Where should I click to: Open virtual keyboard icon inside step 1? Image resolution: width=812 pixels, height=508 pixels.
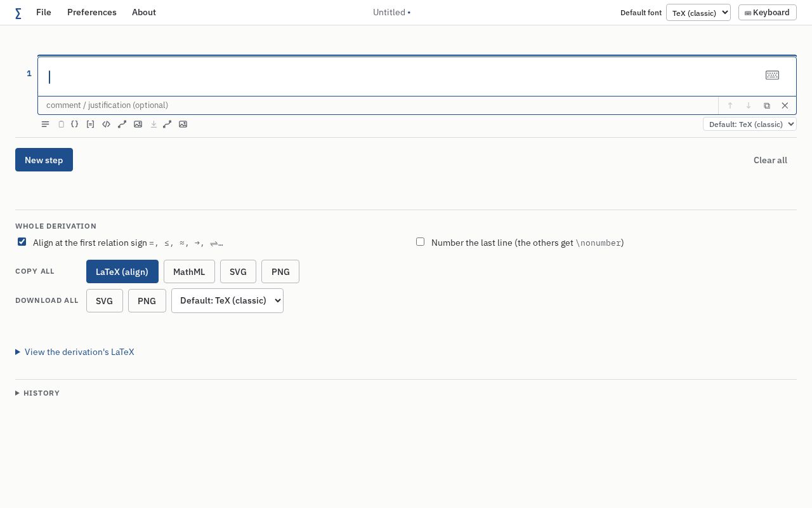(772, 75)
